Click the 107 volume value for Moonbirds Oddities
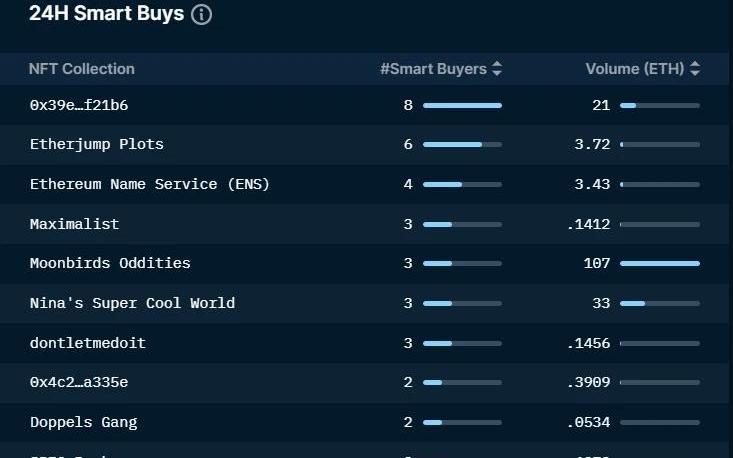Screen dimensions: 733x458 [x=597, y=263]
